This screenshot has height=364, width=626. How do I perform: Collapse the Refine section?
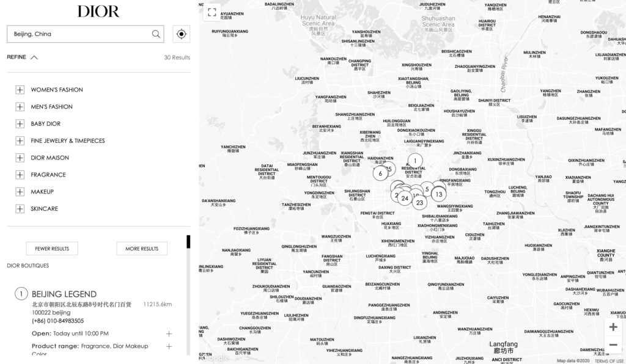click(x=23, y=57)
